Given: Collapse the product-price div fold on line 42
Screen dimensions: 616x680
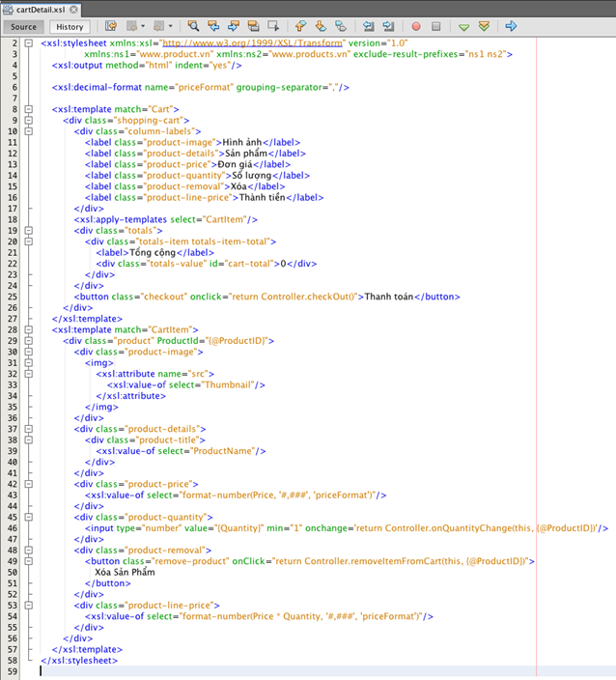Looking at the screenshot, I should click(29, 484).
